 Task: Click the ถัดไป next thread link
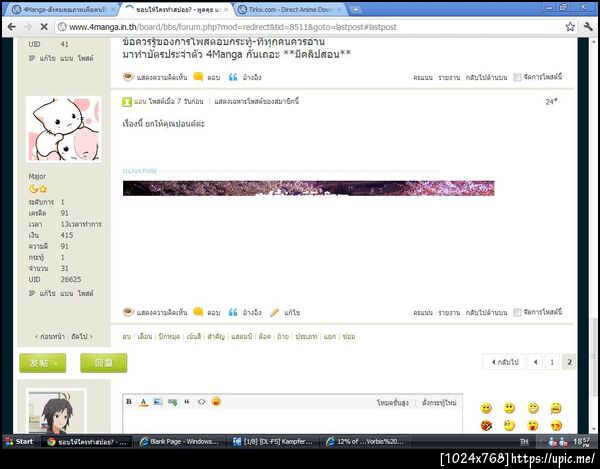[x=82, y=336]
